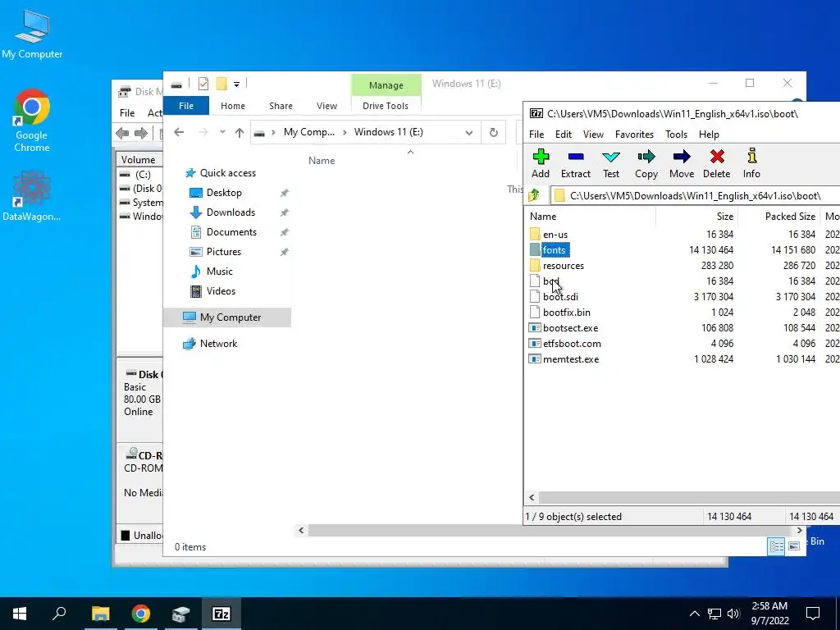Screen dimensions: 840x630
Task: Open the 7-Zip File menu
Action: [x=536, y=135]
